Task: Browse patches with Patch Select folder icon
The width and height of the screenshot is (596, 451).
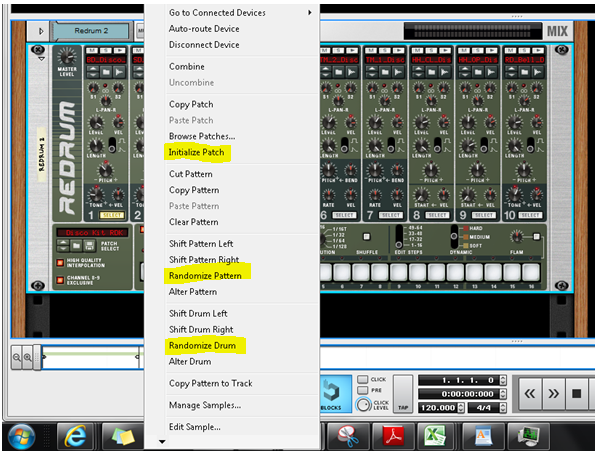Action: pos(76,246)
